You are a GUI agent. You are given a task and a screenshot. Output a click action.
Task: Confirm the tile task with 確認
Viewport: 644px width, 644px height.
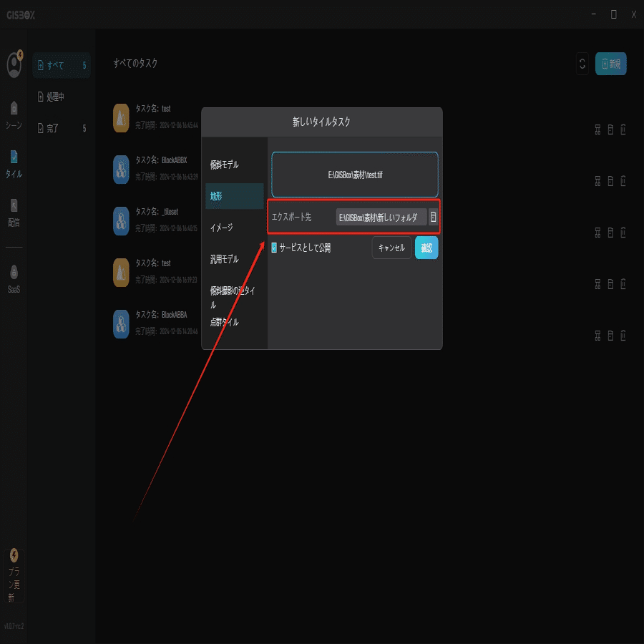(426, 246)
